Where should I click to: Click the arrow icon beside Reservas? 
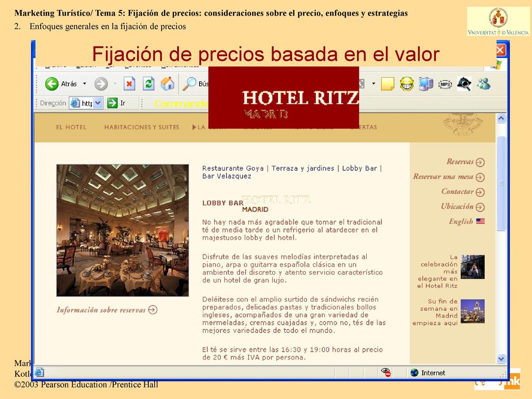tap(480, 163)
